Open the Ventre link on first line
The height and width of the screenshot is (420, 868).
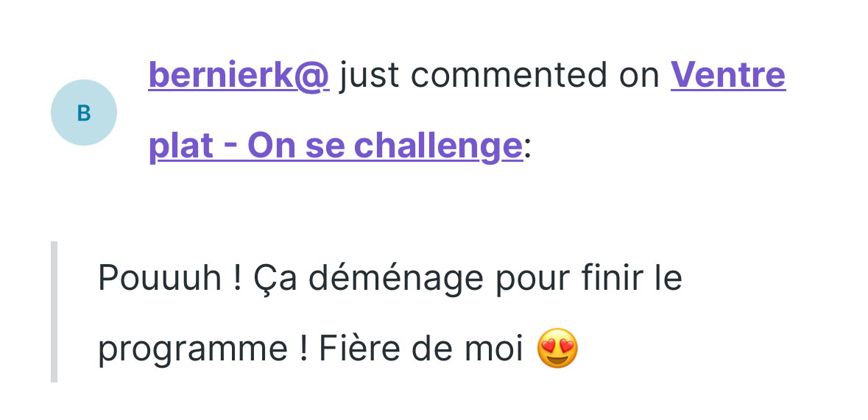pyautogui.click(x=727, y=75)
